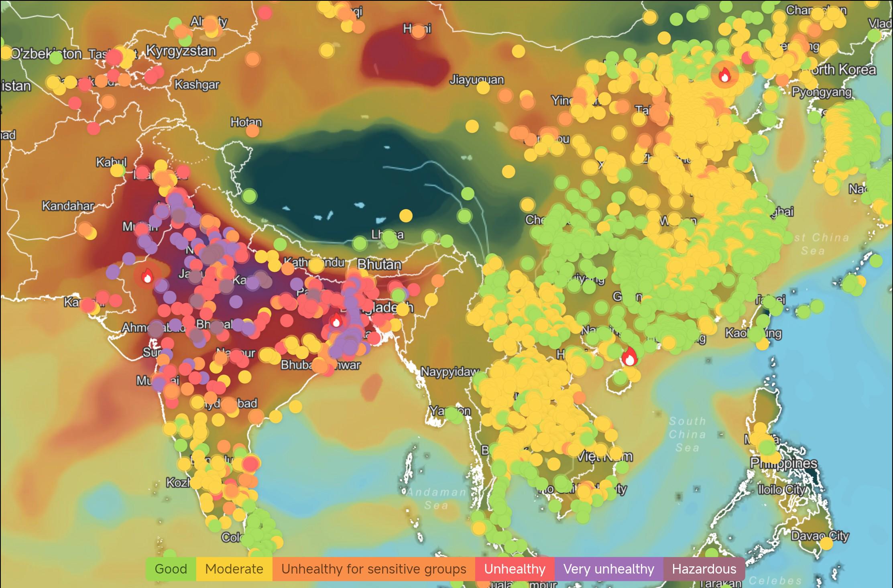Select the red Unhealthy color swatch
The image size is (893, 588).
click(515, 569)
